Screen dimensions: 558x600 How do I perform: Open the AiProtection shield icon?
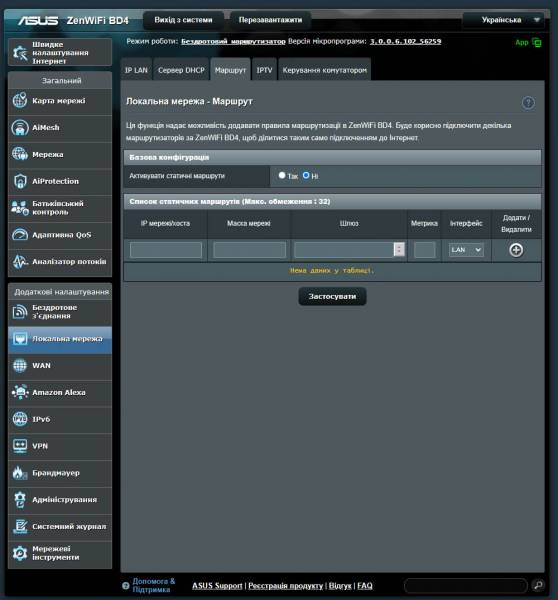click(20, 181)
